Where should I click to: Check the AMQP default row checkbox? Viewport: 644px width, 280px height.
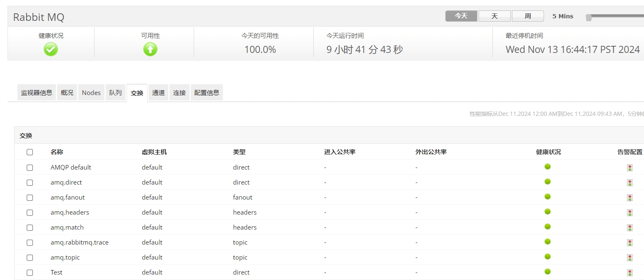pyautogui.click(x=30, y=167)
